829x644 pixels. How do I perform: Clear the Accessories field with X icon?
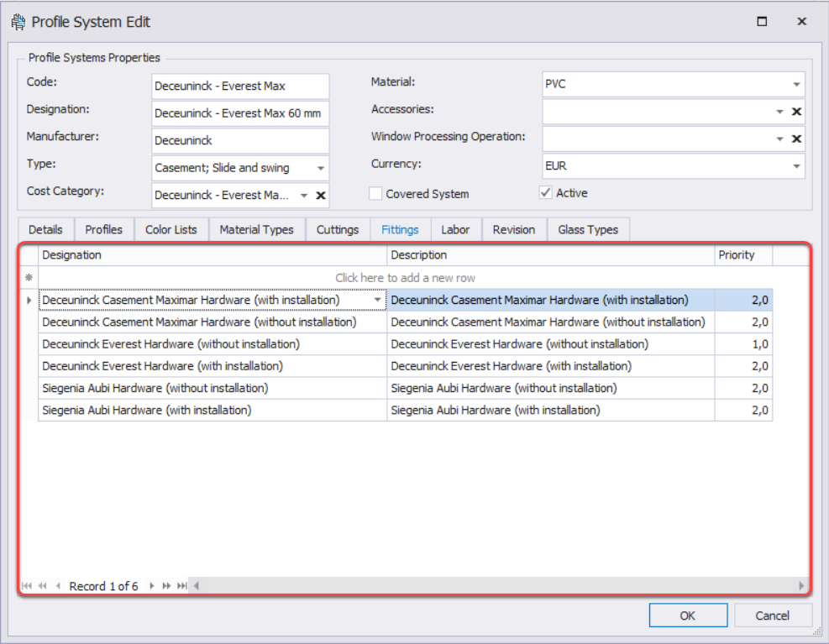(796, 112)
